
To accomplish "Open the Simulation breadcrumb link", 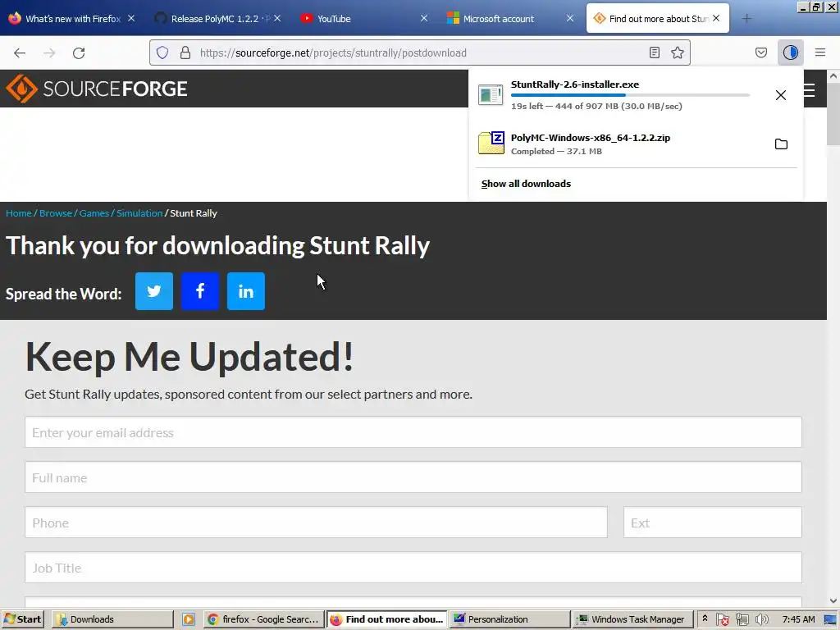I will (x=139, y=213).
